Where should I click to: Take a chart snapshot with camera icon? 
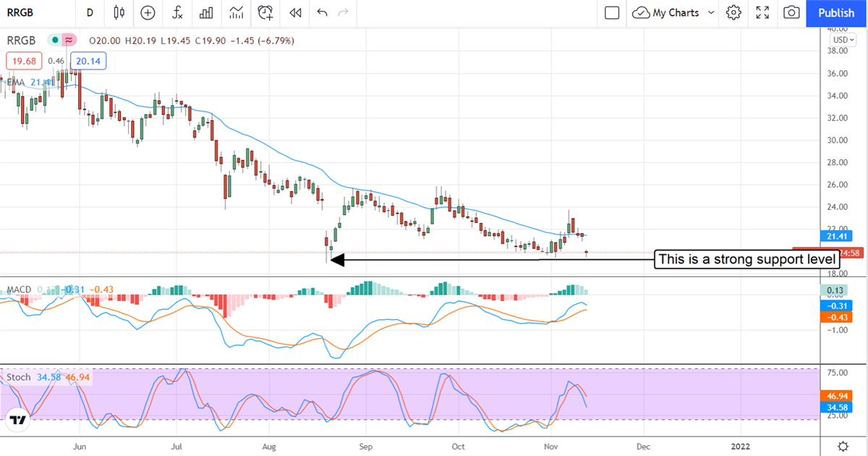[x=792, y=12]
